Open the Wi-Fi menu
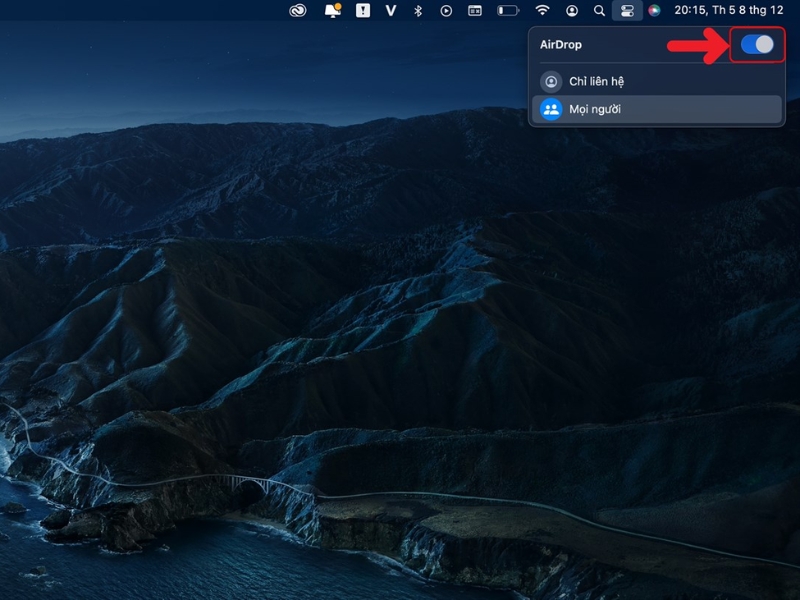The height and width of the screenshot is (600, 800). [542, 10]
